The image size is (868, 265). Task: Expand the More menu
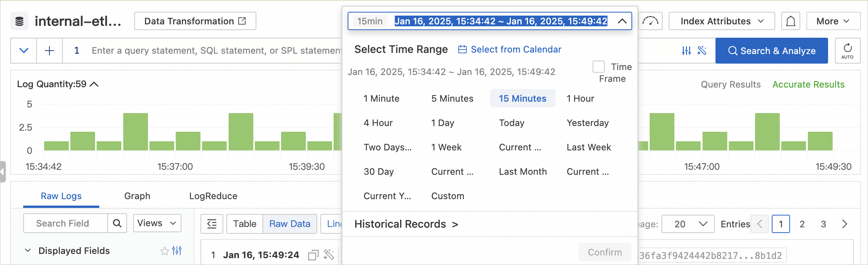pos(833,21)
